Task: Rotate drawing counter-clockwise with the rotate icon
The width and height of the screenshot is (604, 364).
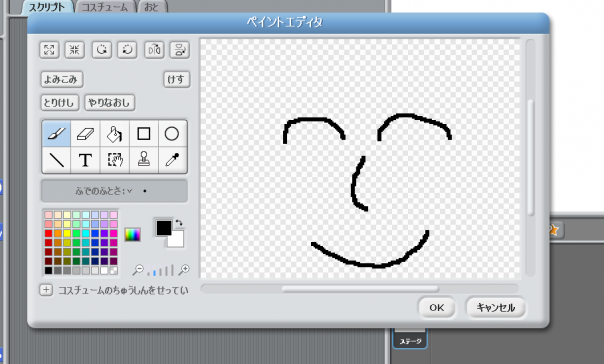Action: pos(102,50)
